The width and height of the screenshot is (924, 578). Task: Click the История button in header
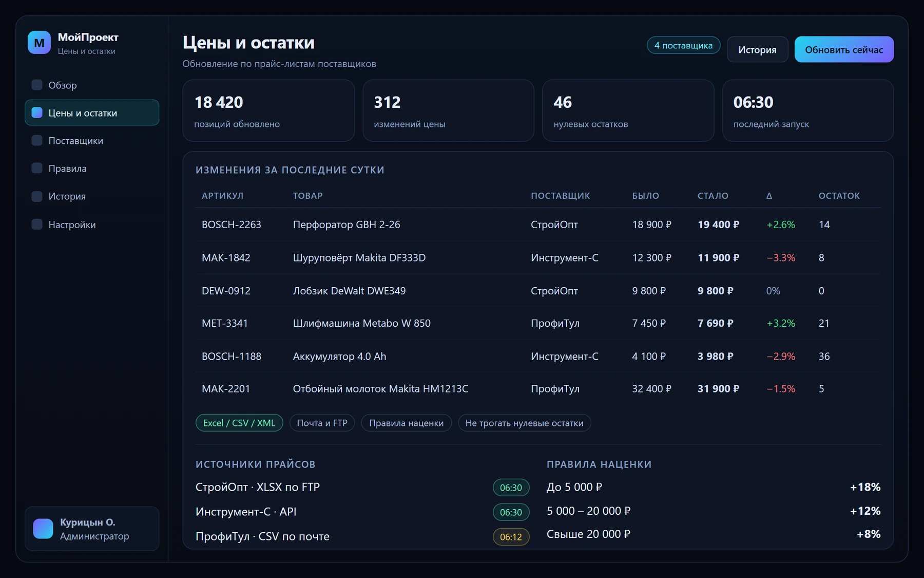[x=757, y=49]
